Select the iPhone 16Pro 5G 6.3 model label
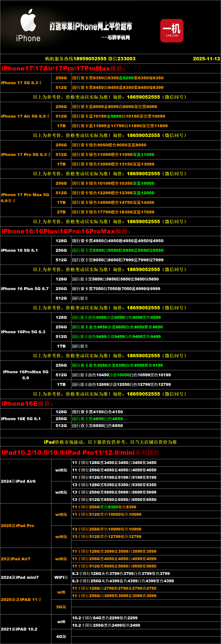 (x=23, y=332)
